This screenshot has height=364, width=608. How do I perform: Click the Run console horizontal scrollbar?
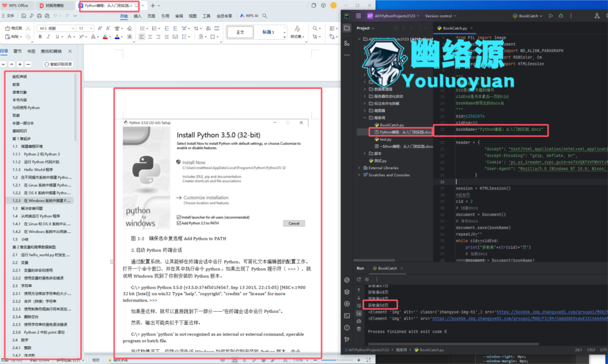453,343
